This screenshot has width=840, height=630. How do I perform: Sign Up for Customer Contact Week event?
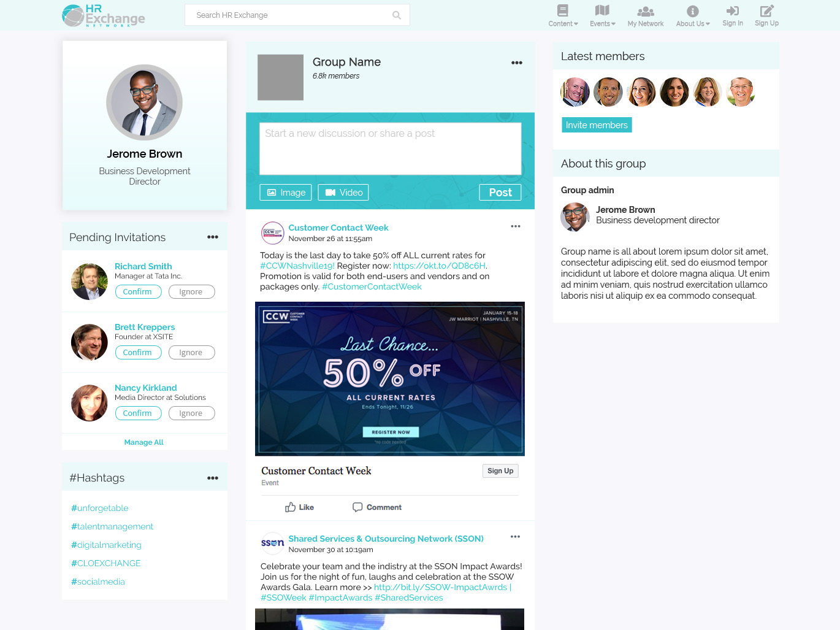[x=500, y=471]
